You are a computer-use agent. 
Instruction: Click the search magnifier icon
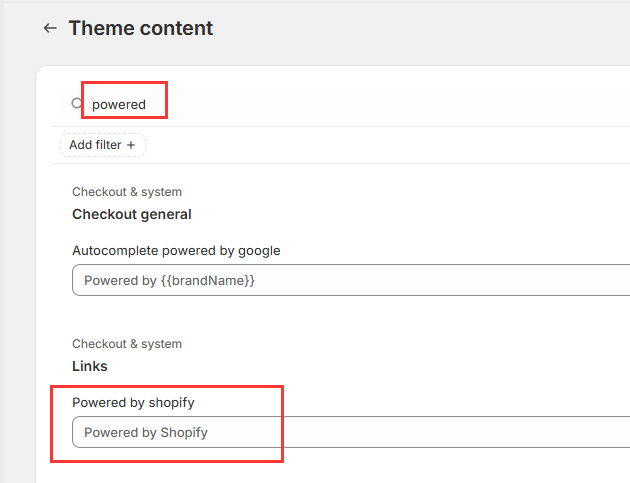[x=78, y=104]
